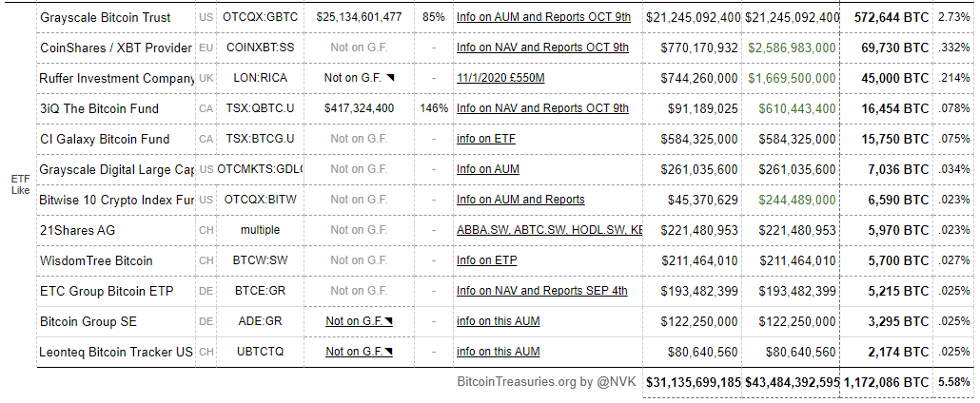Open Grayscale Bitcoin Trust AUM and Reports link
The height and width of the screenshot is (403, 980).
click(542, 17)
